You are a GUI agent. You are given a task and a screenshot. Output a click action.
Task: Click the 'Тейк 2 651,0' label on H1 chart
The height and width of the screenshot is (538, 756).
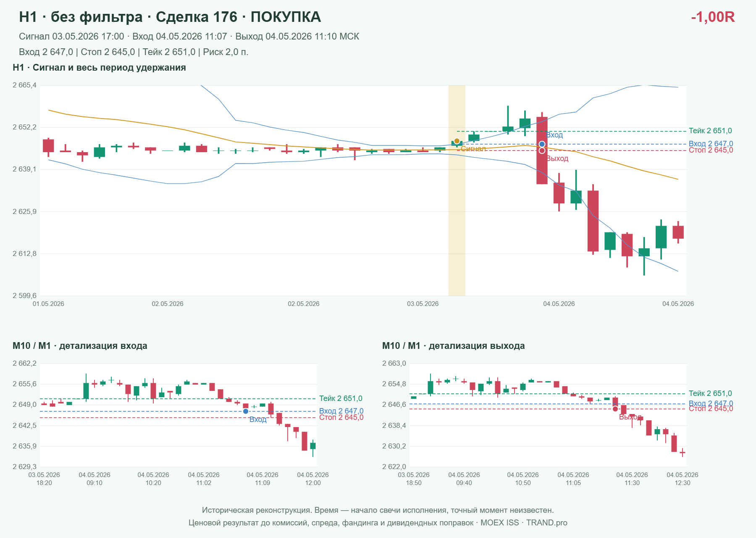(x=710, y=131)
